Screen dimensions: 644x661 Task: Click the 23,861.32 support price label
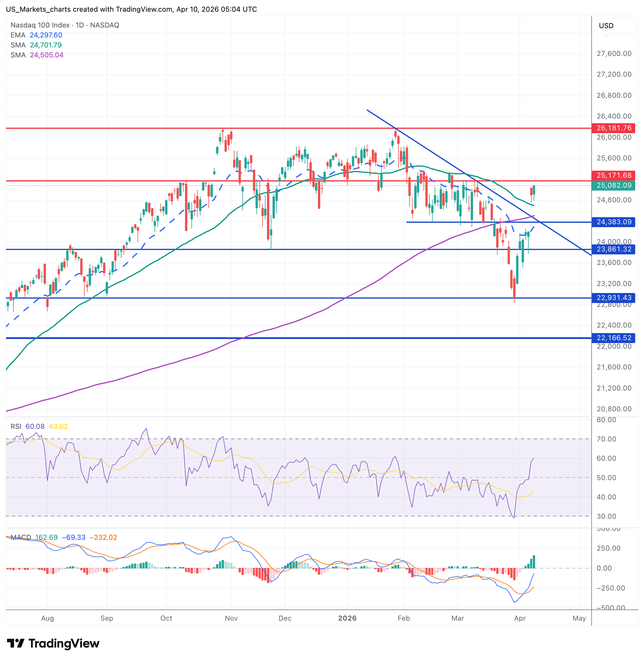(x=613, y=249)
